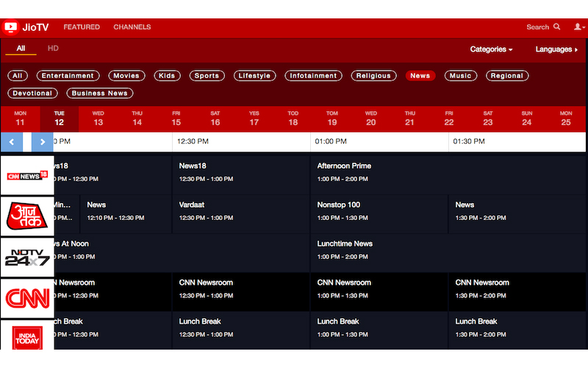Select the Music category filter
The width and height of the screenshot is (588, 368).
(461, 76)
